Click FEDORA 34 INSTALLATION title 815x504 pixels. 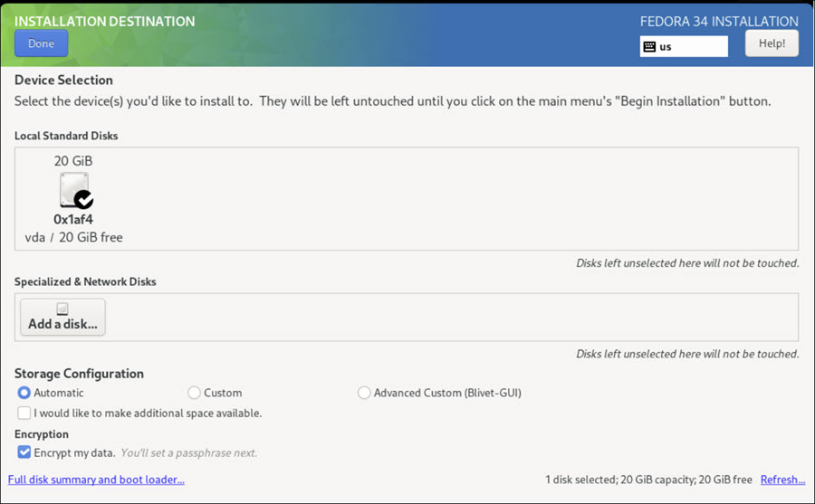pos(719,22)
